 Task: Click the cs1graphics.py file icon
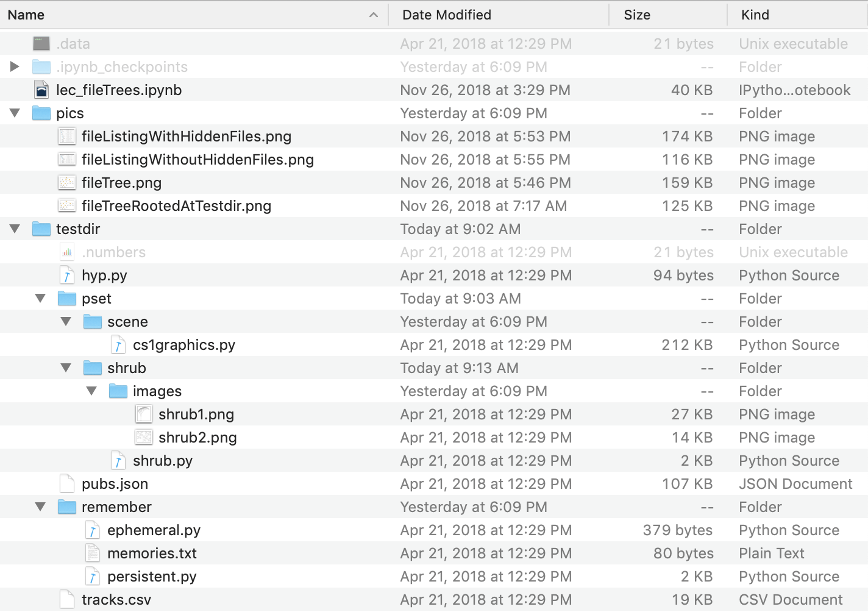point(118,345)
